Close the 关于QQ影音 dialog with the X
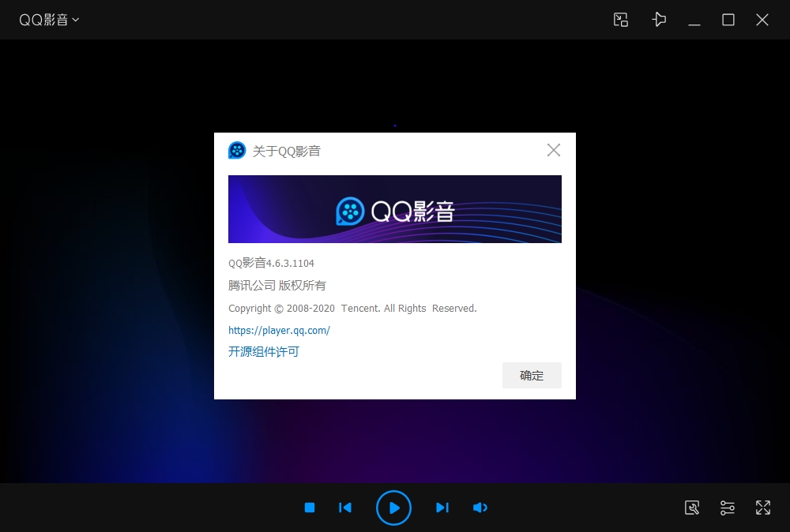This screenshot has width=790, height=532. click(554, 150)
